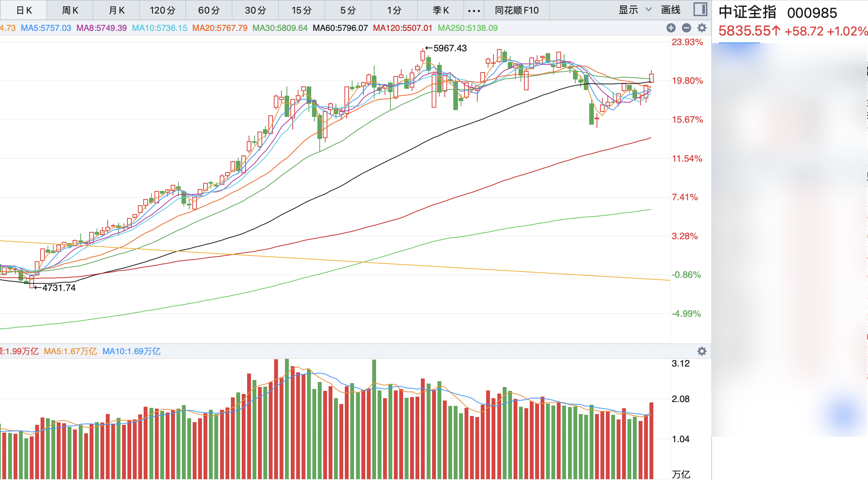
Task: Open more periods ellipsis menu
Action: click(474, 10)
